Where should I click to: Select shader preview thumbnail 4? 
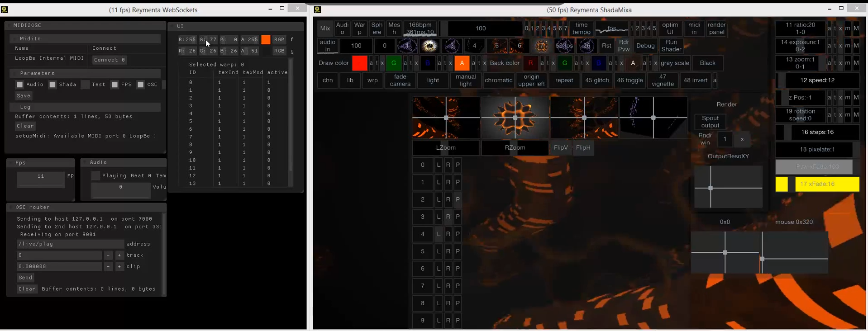point(474,46)
